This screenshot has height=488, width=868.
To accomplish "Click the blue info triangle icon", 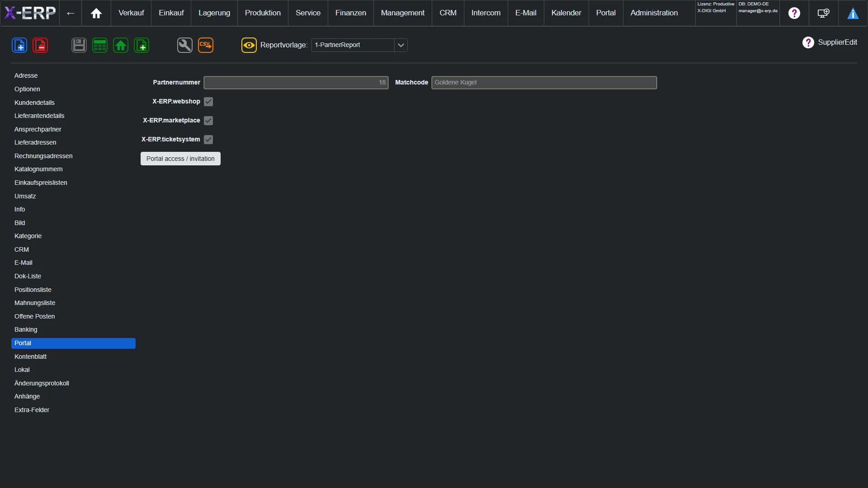I will pyautogui.click(x=853, y=13).
